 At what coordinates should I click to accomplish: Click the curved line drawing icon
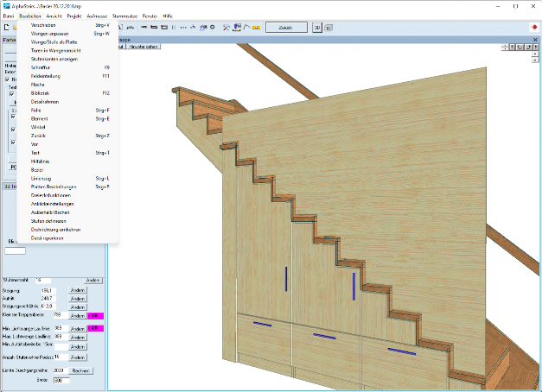[246, 27]
